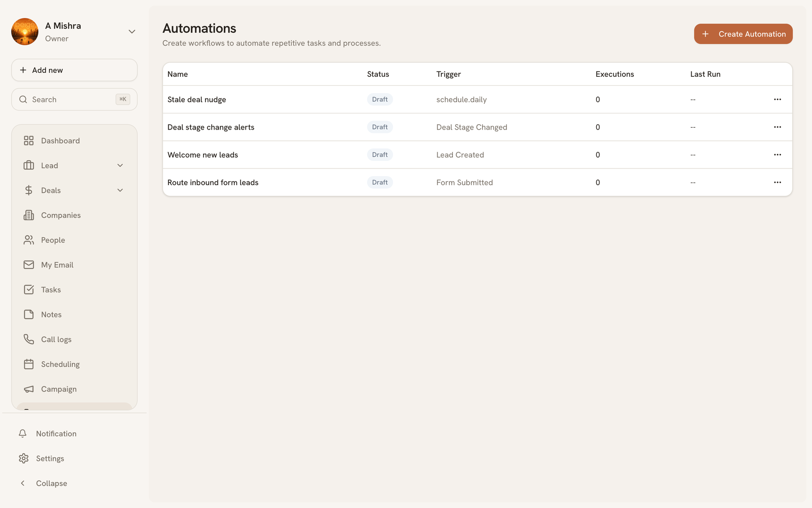812x508 pixels.
Task: Click the Form Submitted trigger text
Action: [x=465, y=182]
